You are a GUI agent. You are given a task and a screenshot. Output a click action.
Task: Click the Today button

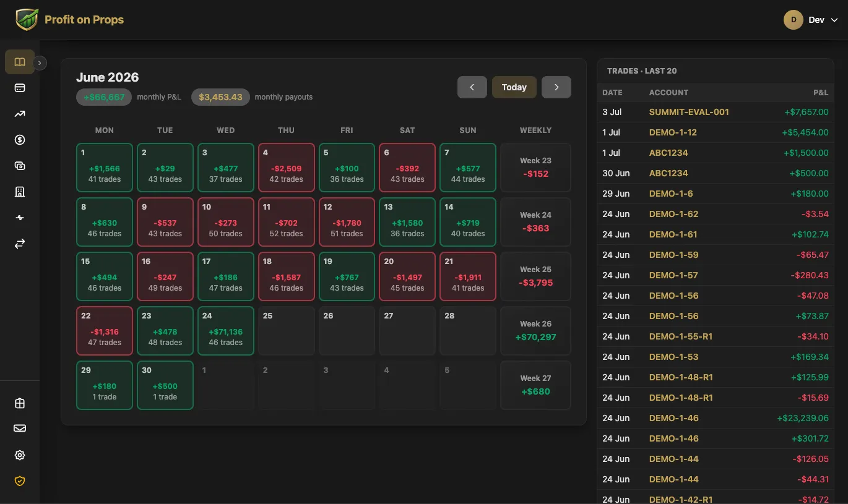tap(514, 87)
